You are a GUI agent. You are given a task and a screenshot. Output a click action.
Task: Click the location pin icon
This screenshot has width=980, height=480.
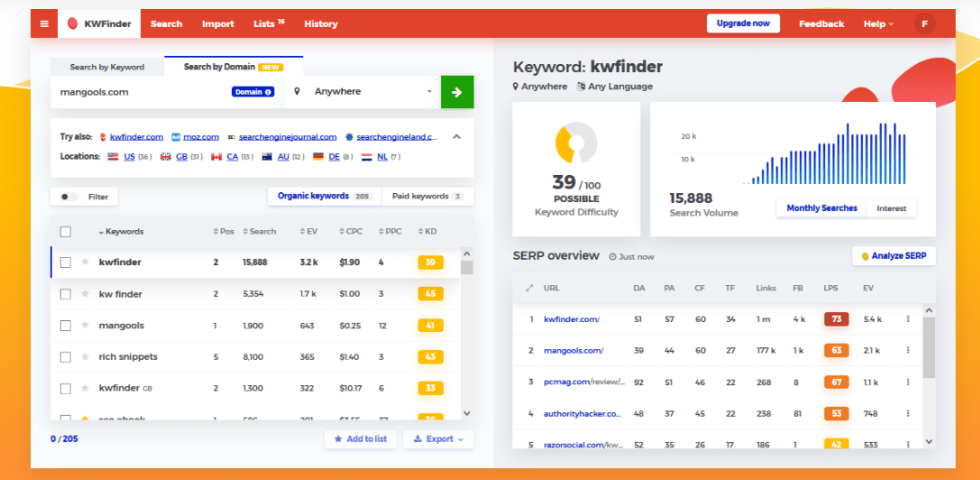click(297, 91)
